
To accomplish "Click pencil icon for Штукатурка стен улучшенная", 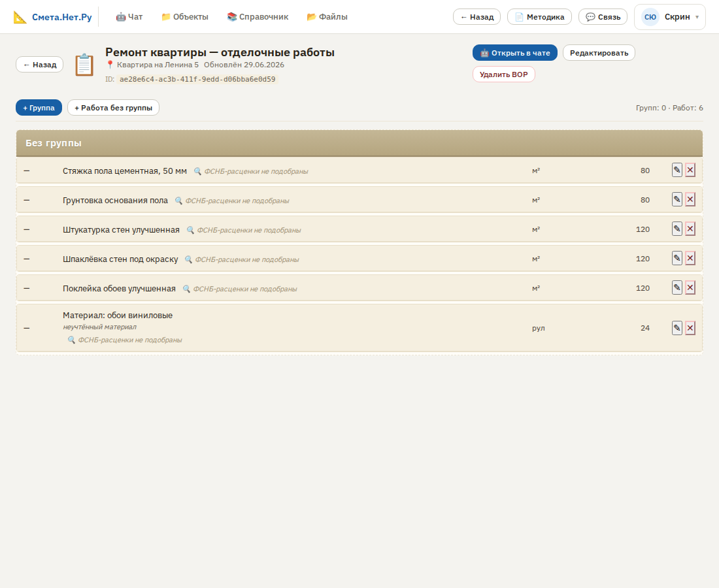I will click(677, 229).
